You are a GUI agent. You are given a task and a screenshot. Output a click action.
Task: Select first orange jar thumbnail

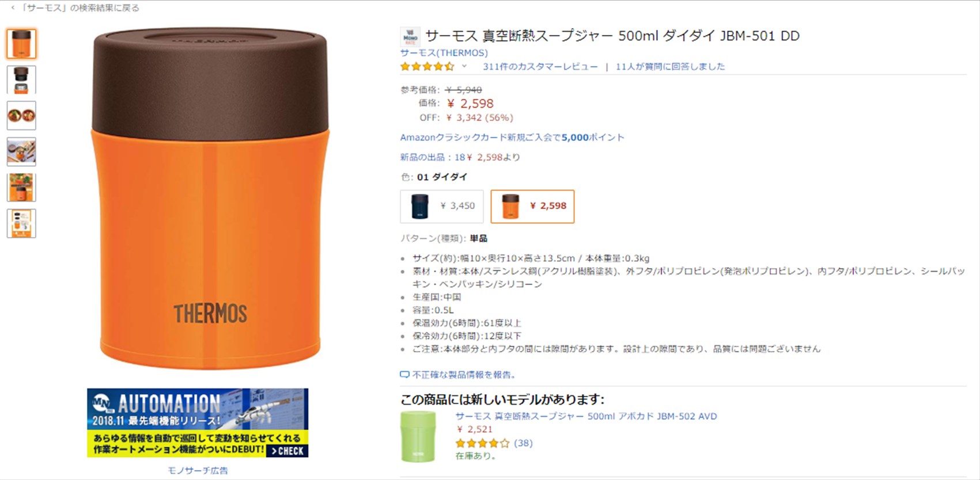click(x=21, y=44)
